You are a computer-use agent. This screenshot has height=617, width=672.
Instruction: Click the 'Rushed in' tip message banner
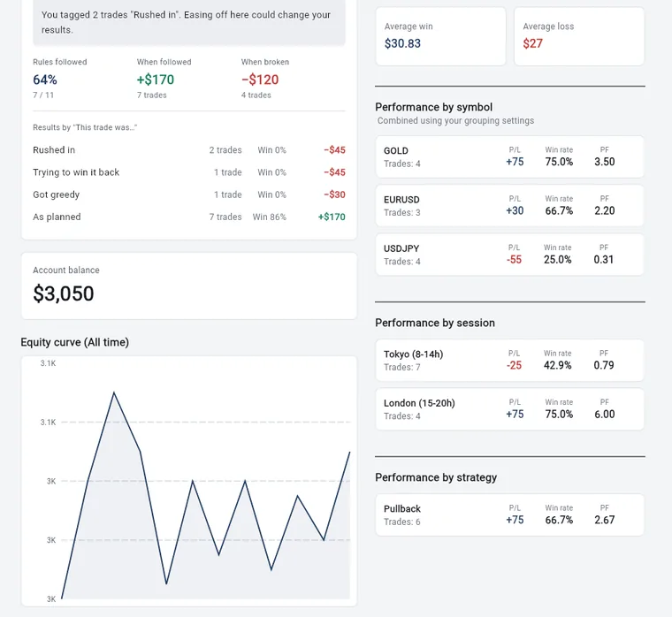point(189,22)
